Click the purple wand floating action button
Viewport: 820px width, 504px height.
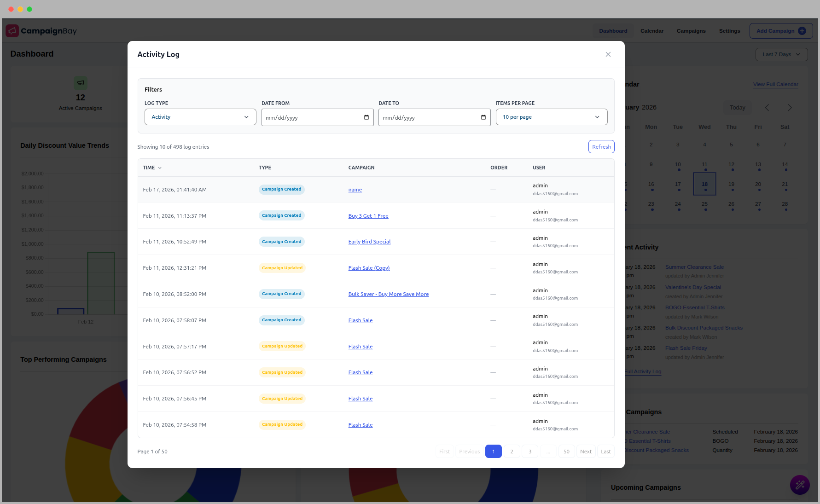coord(800,485)
